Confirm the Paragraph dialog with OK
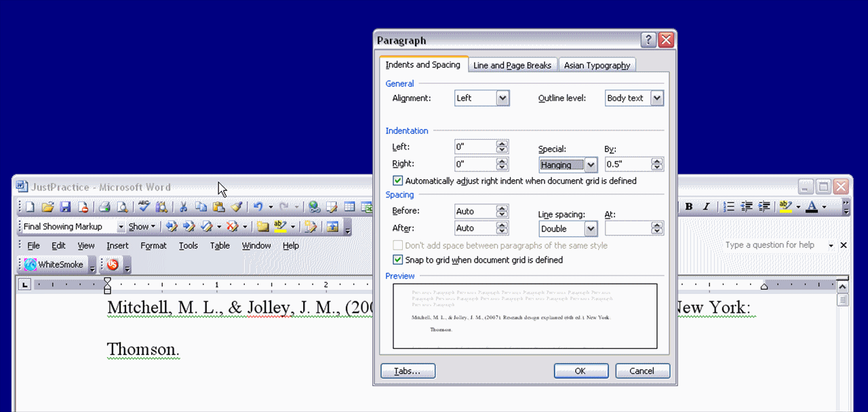 [581, 371]
